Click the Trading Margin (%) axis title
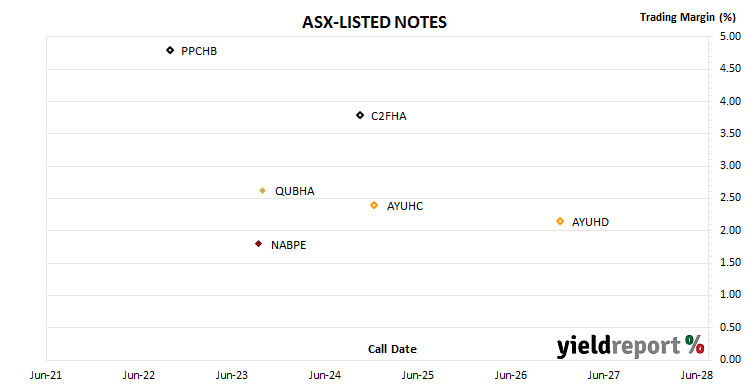 pos(687,17)
